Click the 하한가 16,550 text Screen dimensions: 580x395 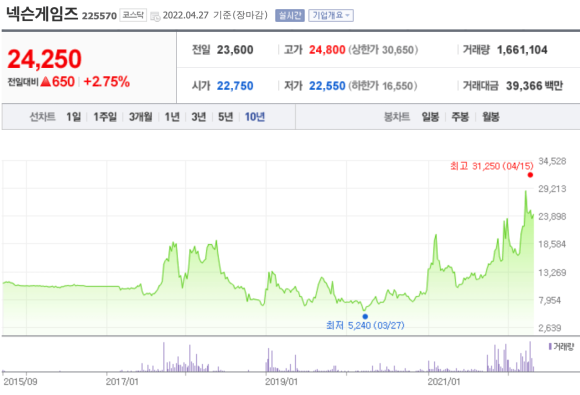[382, 86]
